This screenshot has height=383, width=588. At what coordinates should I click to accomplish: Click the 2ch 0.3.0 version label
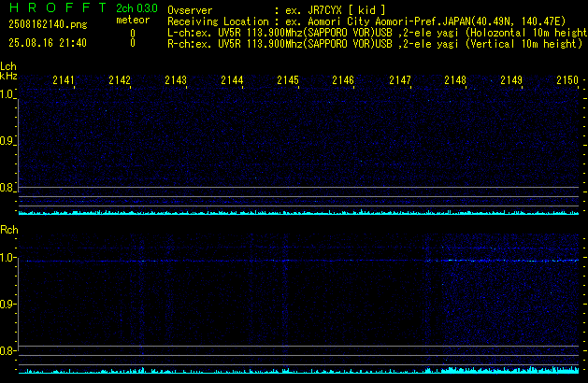pyautogui.click(x=136, y=7)
